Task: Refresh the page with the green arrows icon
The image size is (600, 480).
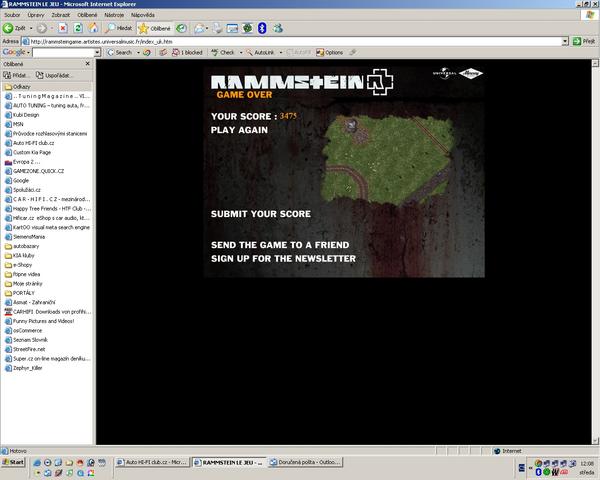Action: click(x=78, y=28)
